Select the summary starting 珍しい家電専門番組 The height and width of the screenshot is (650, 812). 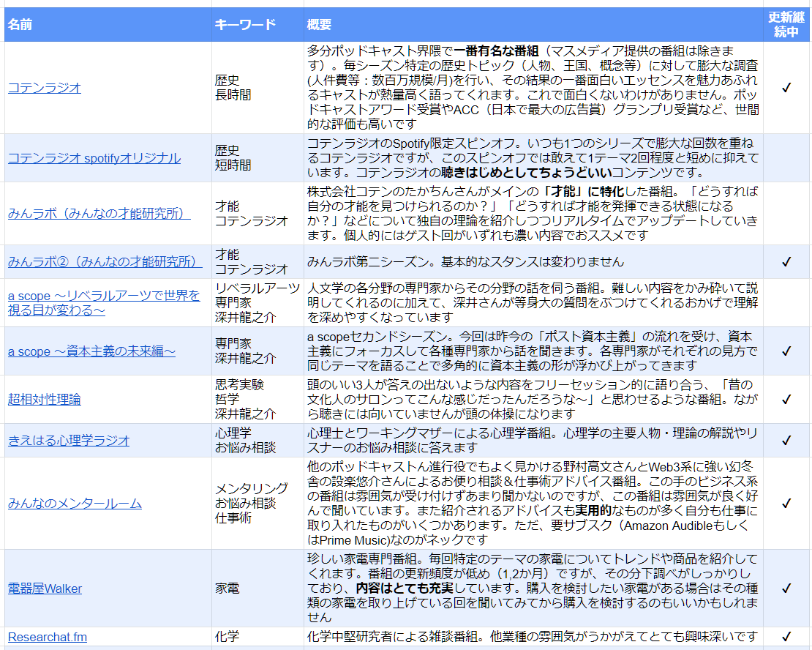coord(533,589)
